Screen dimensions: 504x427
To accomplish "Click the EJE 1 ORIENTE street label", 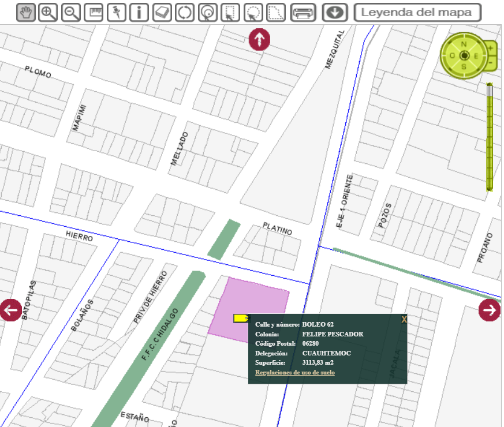I will click(344, 201).
